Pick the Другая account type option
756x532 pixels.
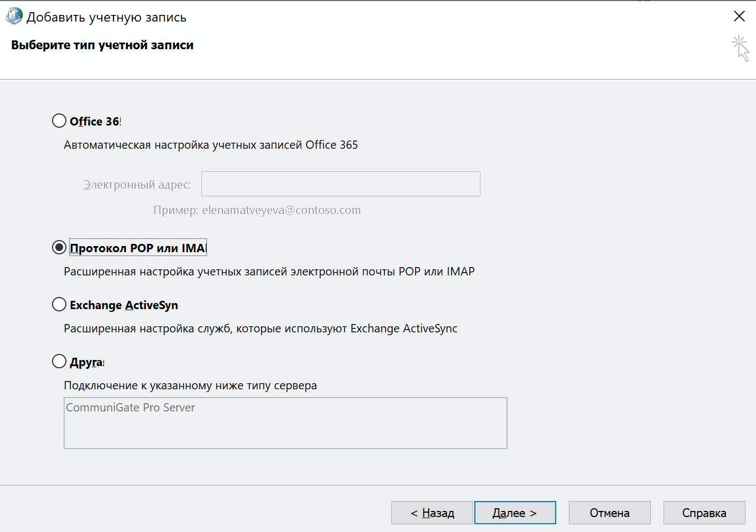tap(59, 361)
